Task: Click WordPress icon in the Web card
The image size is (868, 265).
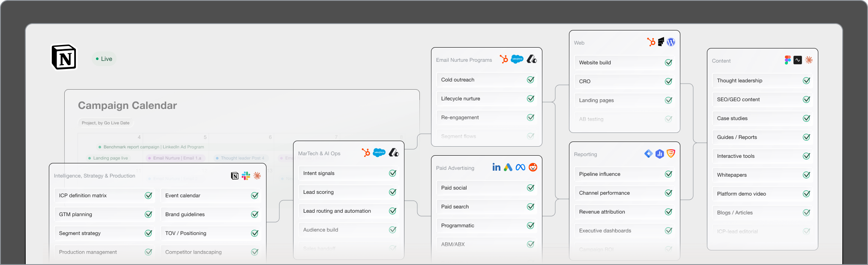Action: coord(671,42)
